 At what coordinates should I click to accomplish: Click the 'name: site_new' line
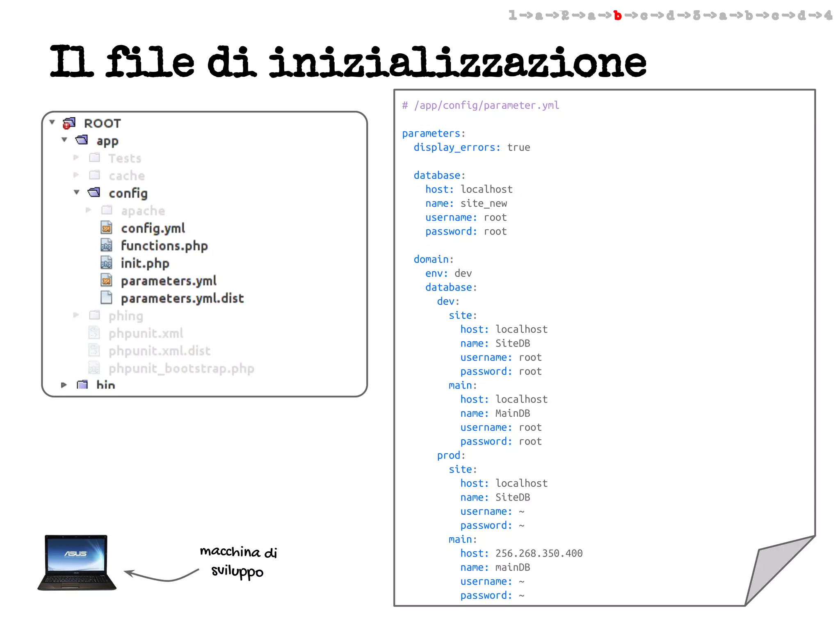466,203
